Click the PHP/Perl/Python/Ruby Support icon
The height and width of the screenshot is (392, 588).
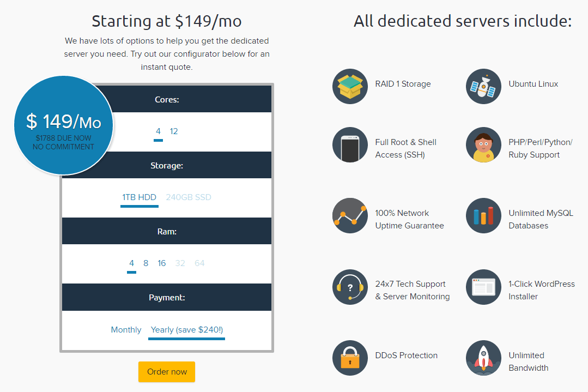[x=483, y=144]
